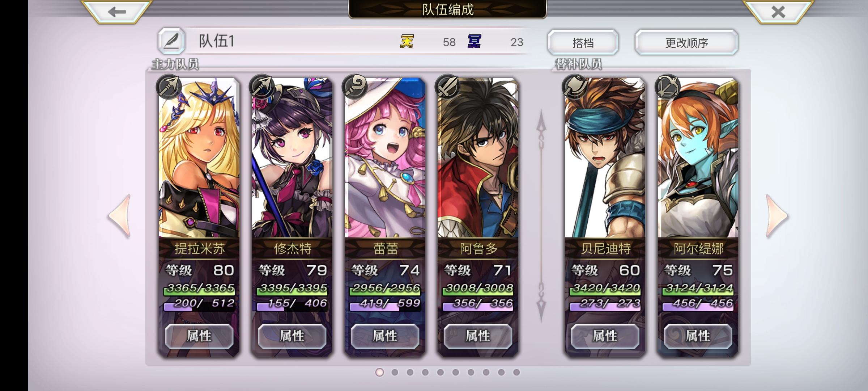Select the second team page dot
868x391 pixels.
coord(395,372)
